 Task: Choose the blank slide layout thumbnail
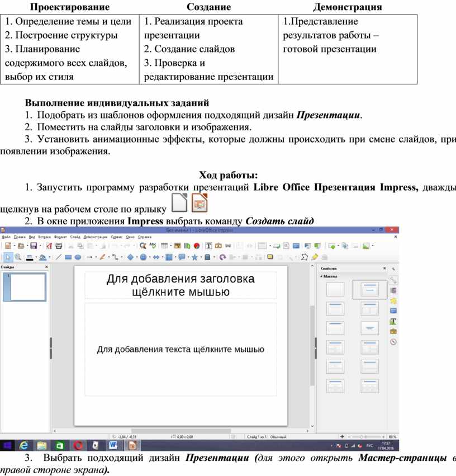(x=335, y=289)
